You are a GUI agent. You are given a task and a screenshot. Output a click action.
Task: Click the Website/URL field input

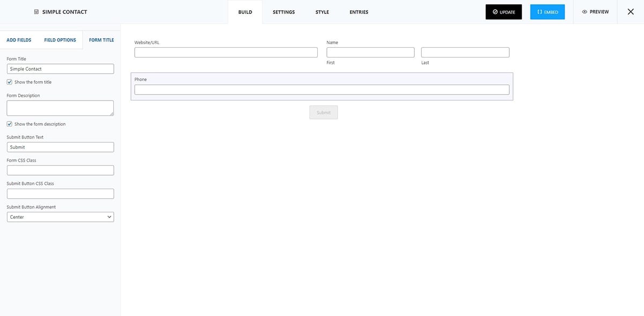click(226, 52)
